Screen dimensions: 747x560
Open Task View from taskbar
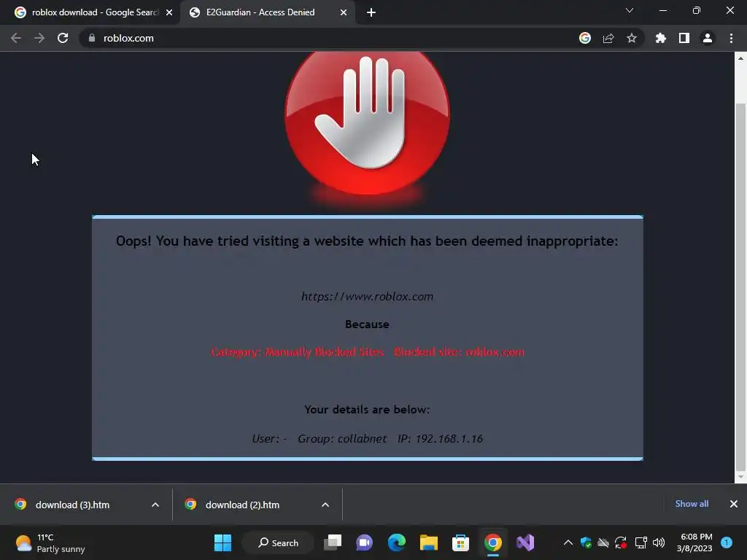(333, 542)
